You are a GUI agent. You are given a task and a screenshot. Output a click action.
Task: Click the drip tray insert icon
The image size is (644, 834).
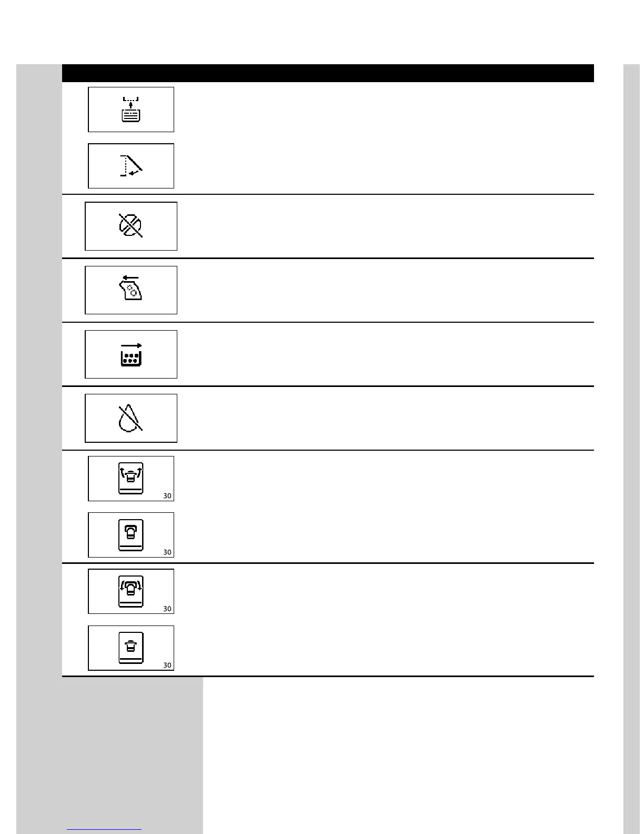130,110
